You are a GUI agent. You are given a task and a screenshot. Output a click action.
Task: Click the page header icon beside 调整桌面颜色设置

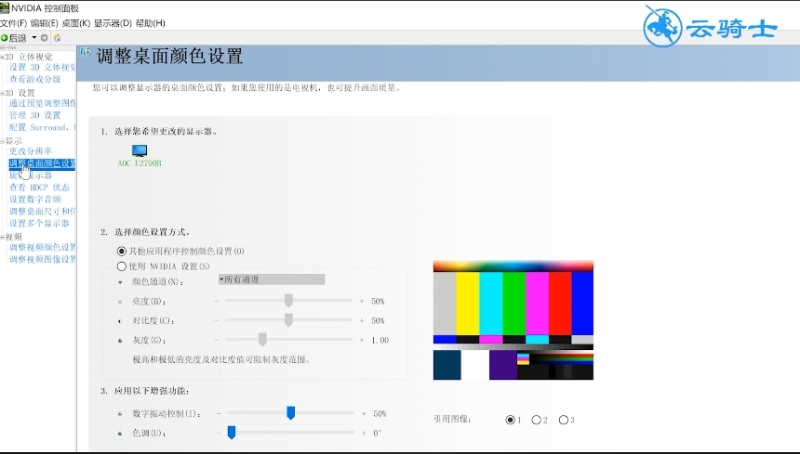click(85, 52)
